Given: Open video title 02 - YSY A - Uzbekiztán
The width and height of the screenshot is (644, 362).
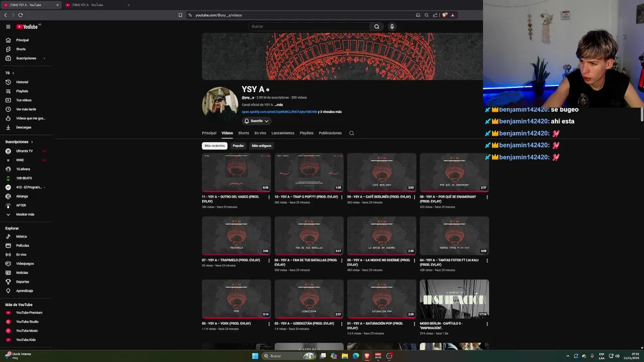Looking at the screenshot, I should tap(304, 323).
